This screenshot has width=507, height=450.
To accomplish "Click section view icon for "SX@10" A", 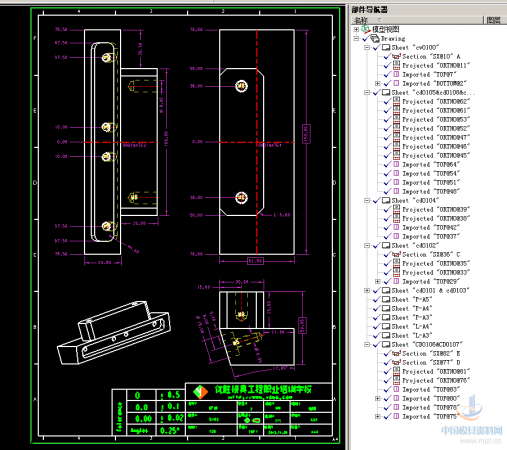I will click(396, 56).
